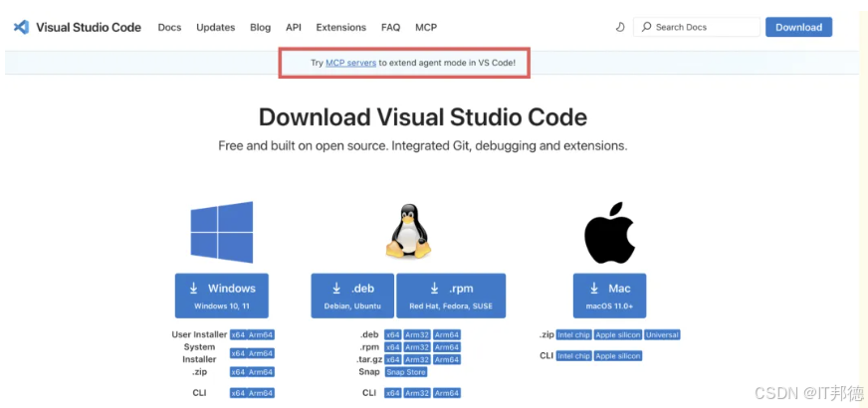Pick Apple silicon CLI download
The image size is (868, 408).
pyautogui.click(x=617, y=355)
